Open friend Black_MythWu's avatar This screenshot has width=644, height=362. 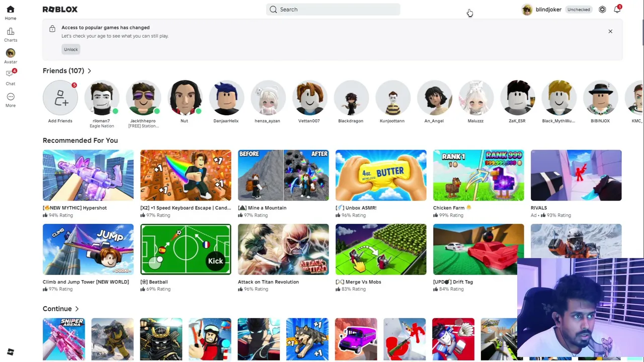[x=559, y=98]
